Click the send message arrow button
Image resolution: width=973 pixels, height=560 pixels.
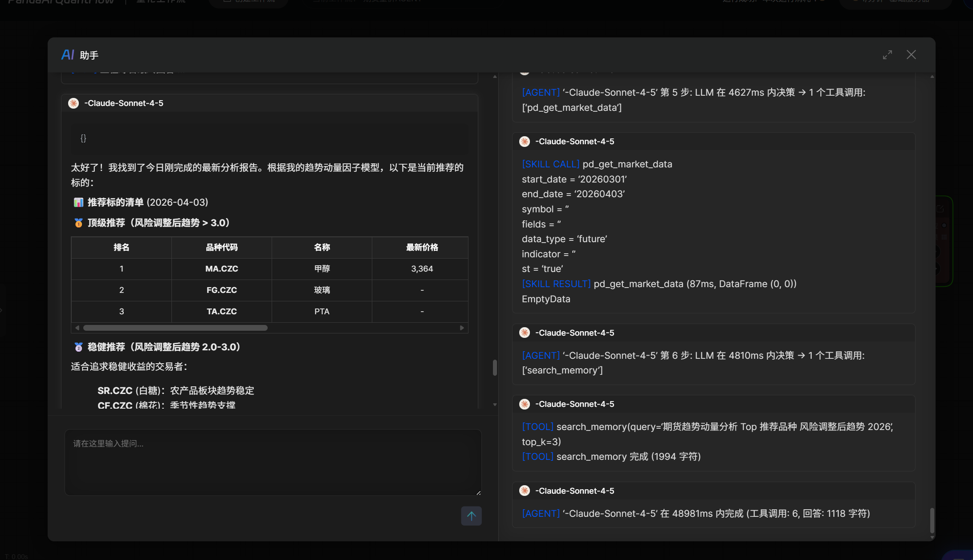pos(471,515)
